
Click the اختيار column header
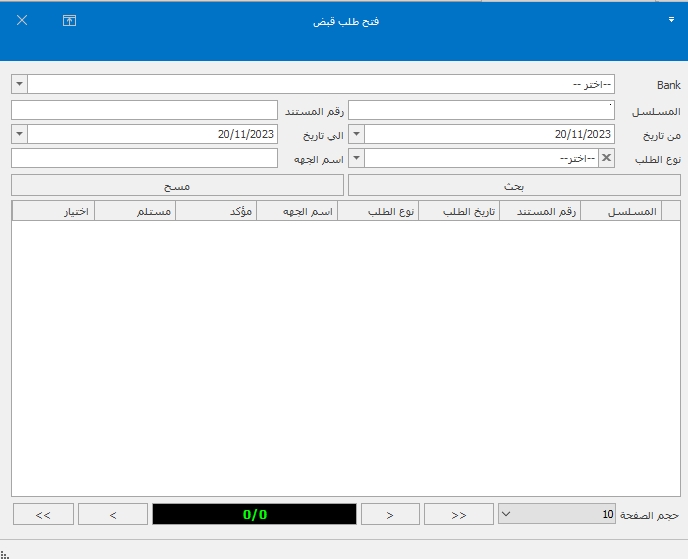pos(53,211)
